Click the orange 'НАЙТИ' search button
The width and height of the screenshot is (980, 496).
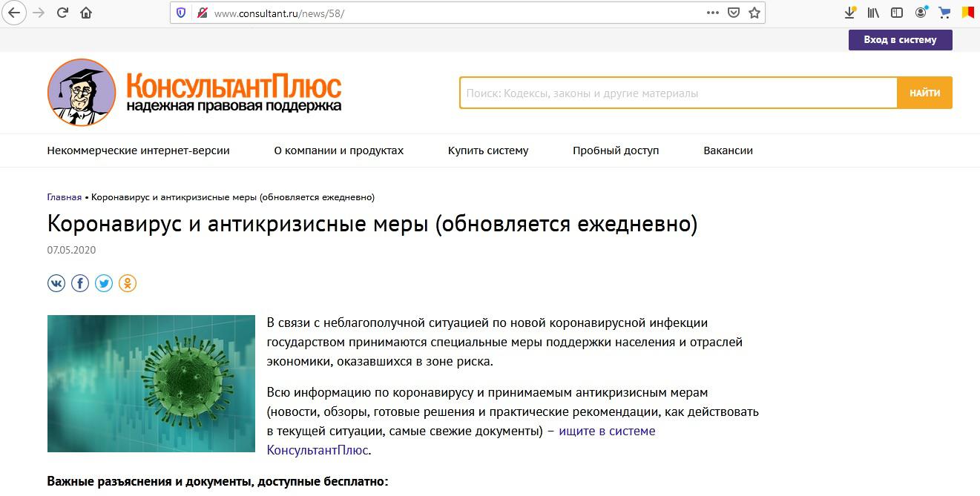coord(924,93)
